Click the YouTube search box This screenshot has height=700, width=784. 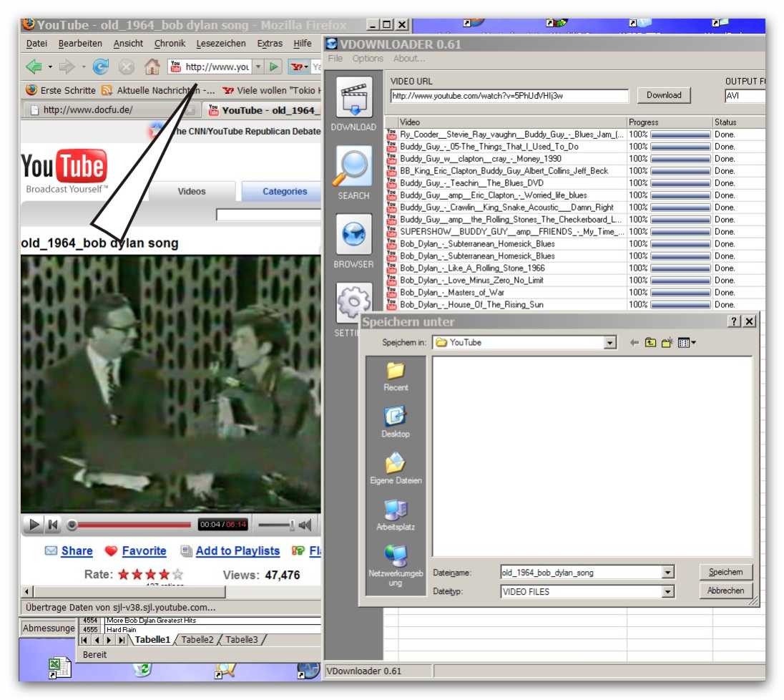268,215
